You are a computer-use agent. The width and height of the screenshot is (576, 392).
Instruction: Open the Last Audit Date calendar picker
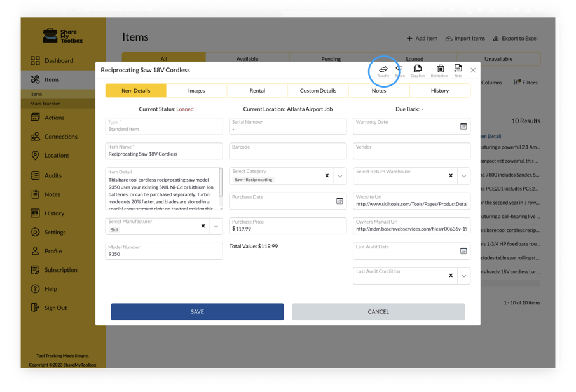pos(463,251)
